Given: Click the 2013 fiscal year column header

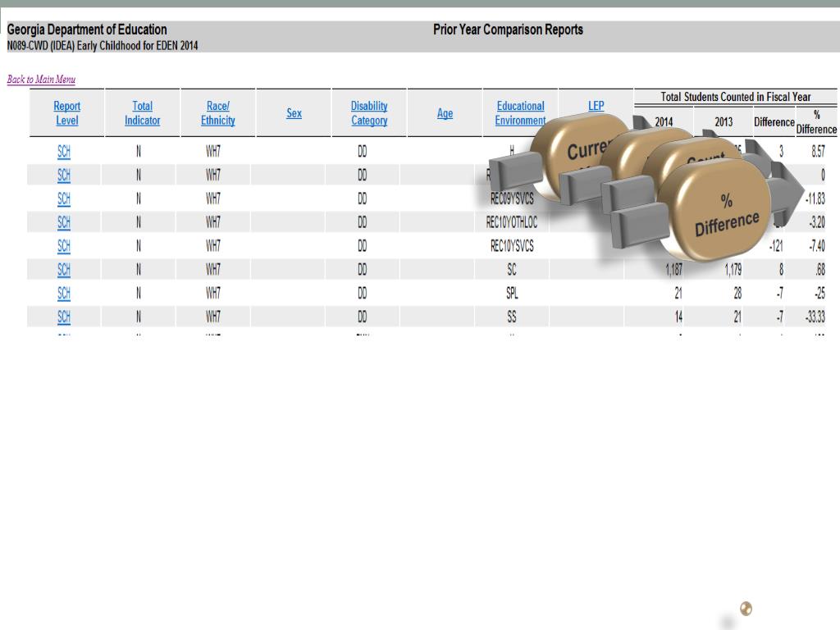Looking at the screenshot, I should pyautogui.click(x=724, y=121).
